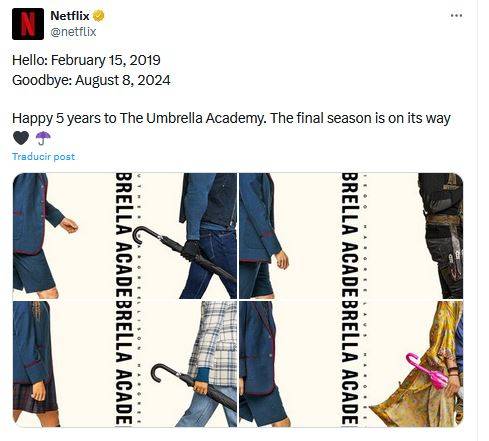Click the purple umbrella emoji
The width and height of the screenshot is (489, 441).
[x=43, y=138]
